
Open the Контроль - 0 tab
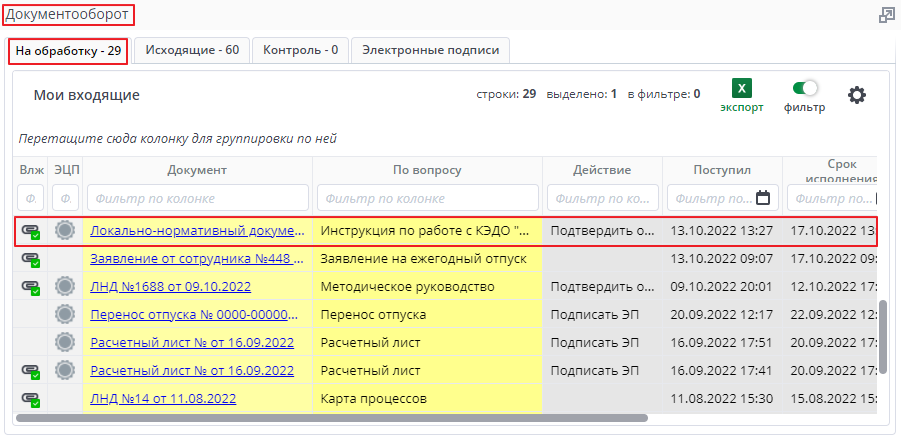[300, 50]
